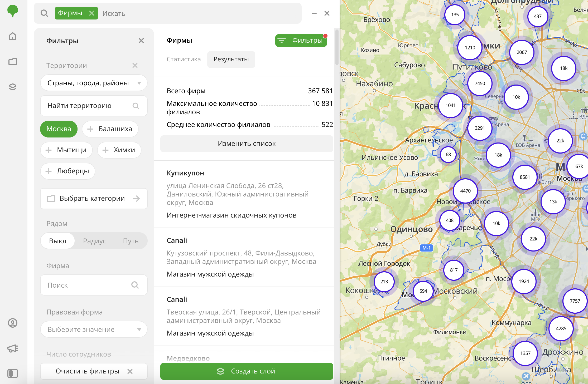The width and height of the screenshot is (588, 384).
Task: Click the 4285 map cluster
Action: [x=561, y=329]
